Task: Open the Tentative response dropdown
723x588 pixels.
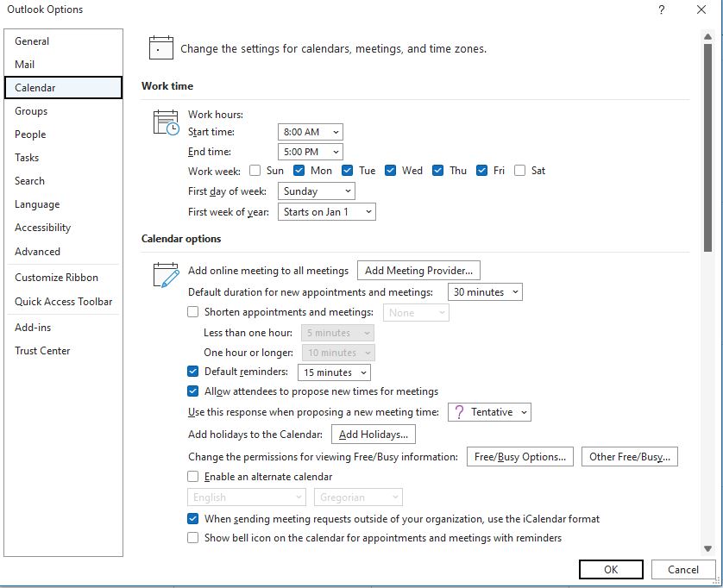Action: tap(489, 412)
